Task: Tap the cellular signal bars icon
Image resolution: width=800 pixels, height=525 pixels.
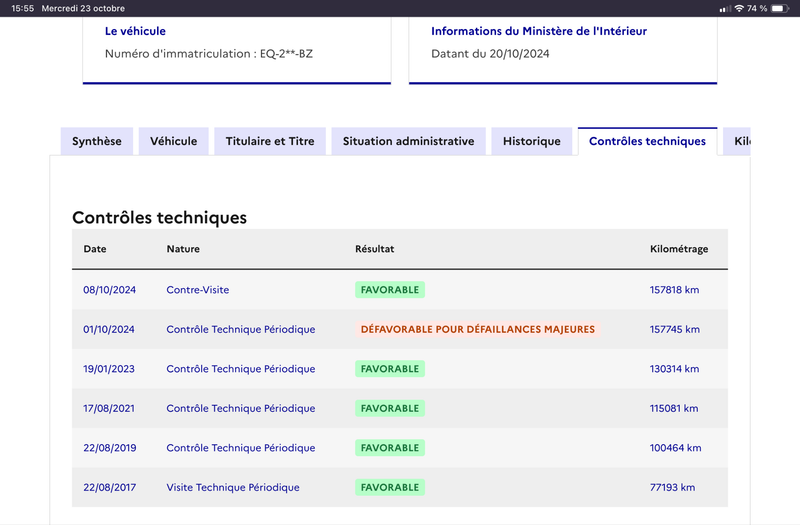Action: tap(724, 9)
